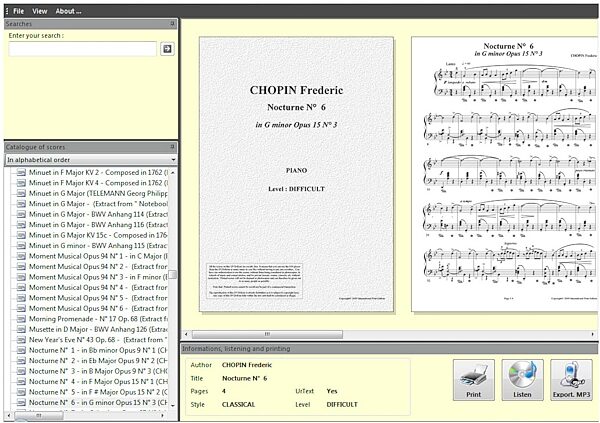Export score using Export MP3 button
The height and width of the screenshot is (423, 600).
571,380
